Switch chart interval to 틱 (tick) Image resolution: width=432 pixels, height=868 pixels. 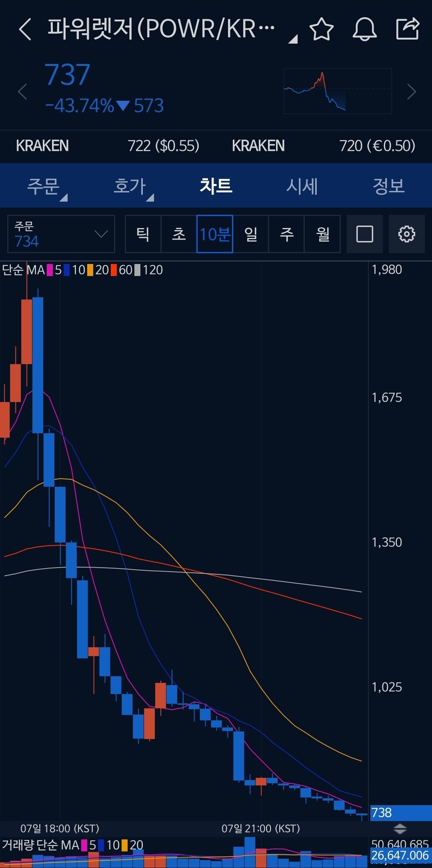[143, 234]
